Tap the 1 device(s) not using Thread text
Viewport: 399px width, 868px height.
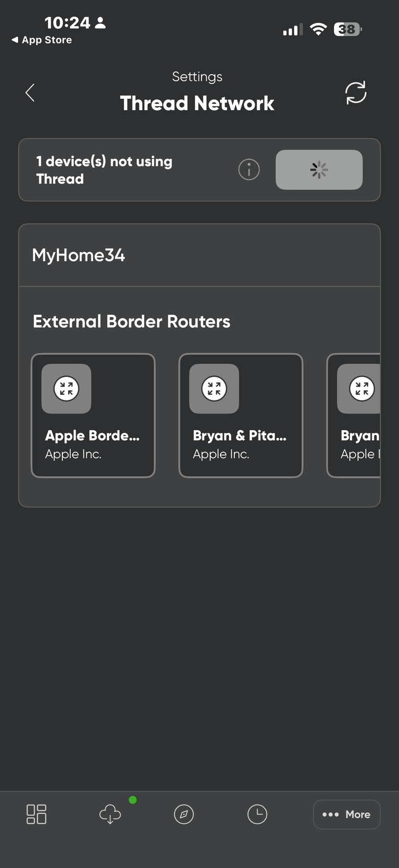click(x=104, y=170)
